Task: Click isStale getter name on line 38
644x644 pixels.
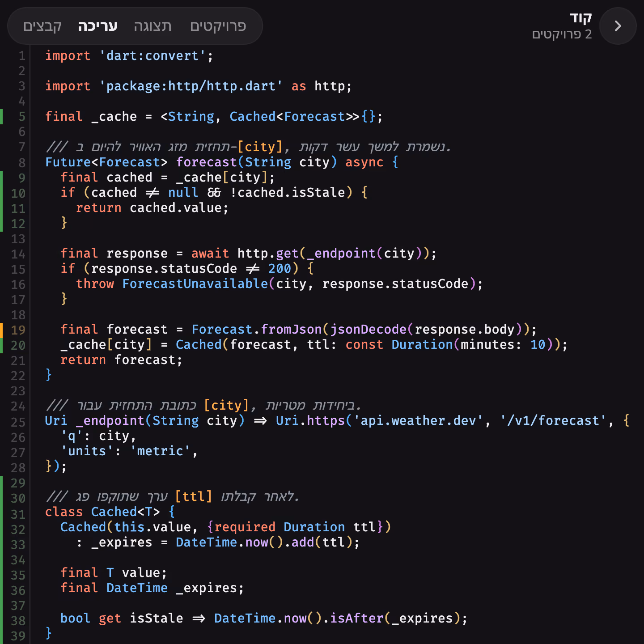Action: 157,619
